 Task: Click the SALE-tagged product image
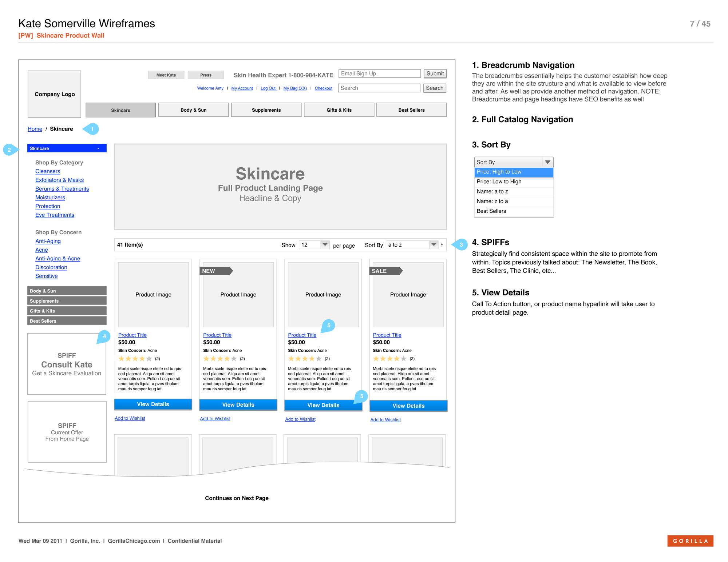pos(408,295)
